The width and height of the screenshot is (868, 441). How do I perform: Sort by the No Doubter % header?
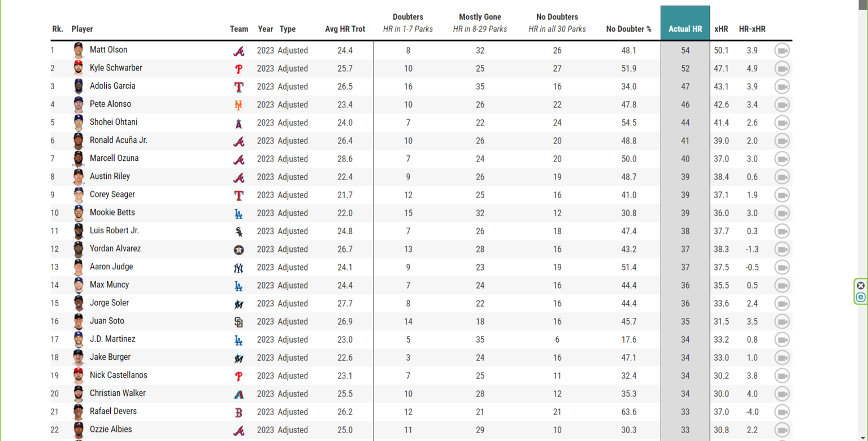(628, 29)
